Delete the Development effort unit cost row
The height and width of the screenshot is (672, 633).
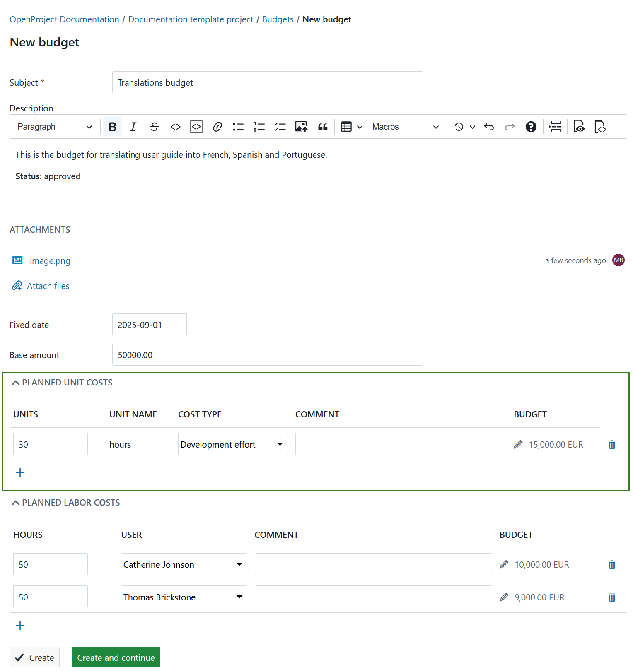612,445
